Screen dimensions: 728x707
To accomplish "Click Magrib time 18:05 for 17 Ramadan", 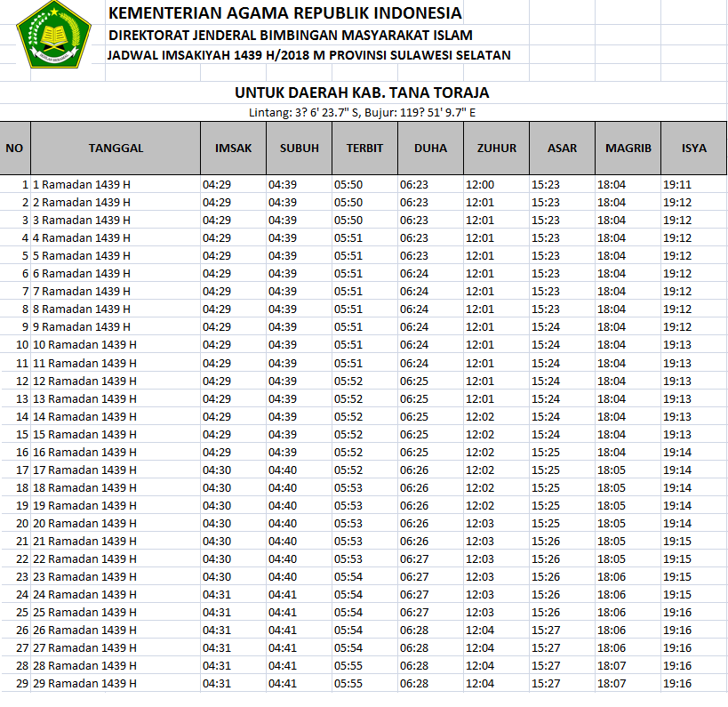I will coord(628,470).
